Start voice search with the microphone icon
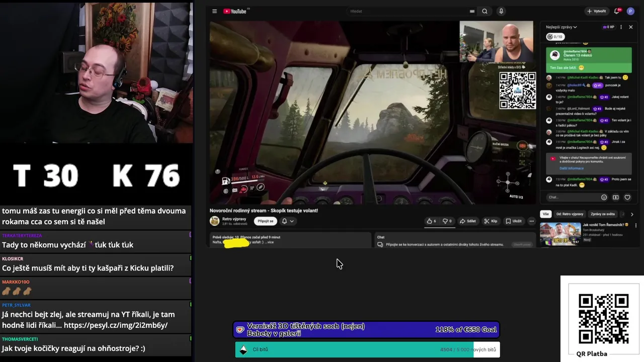 coord(501,11)
